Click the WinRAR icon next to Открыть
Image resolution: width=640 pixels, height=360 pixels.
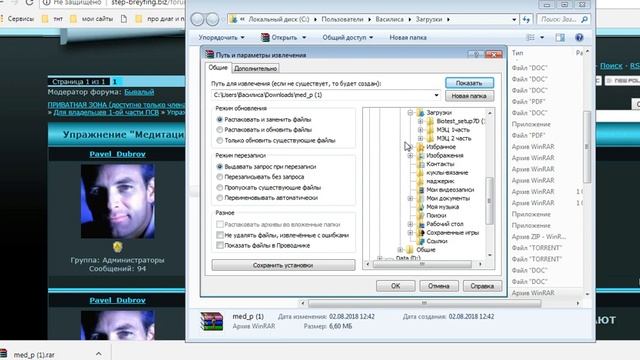[x=265, y=38]
